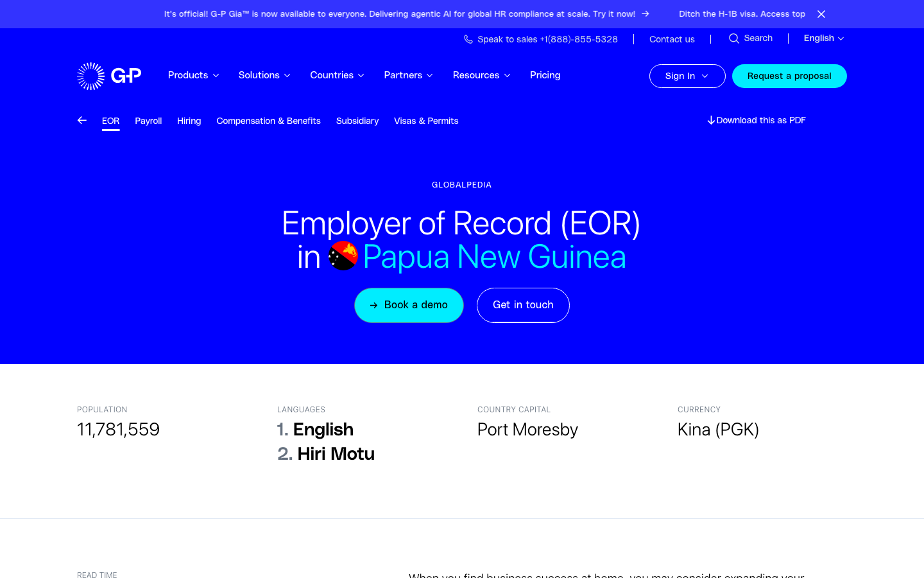
Task: Click the Book a demo button
Action: pos(409,305)
